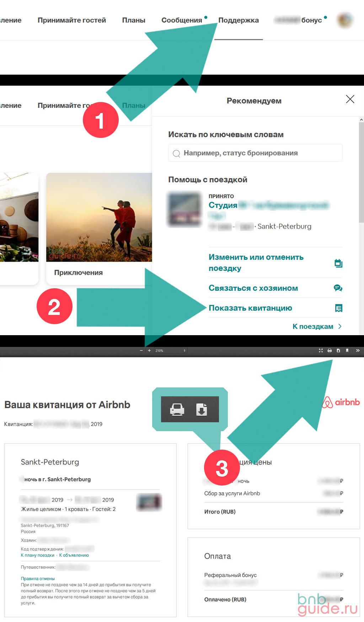The width and height of the screenshot is (364, 622).
Task: Open the Показать квитанцию link
Action: pyautogui.click(x=250, y=308)
